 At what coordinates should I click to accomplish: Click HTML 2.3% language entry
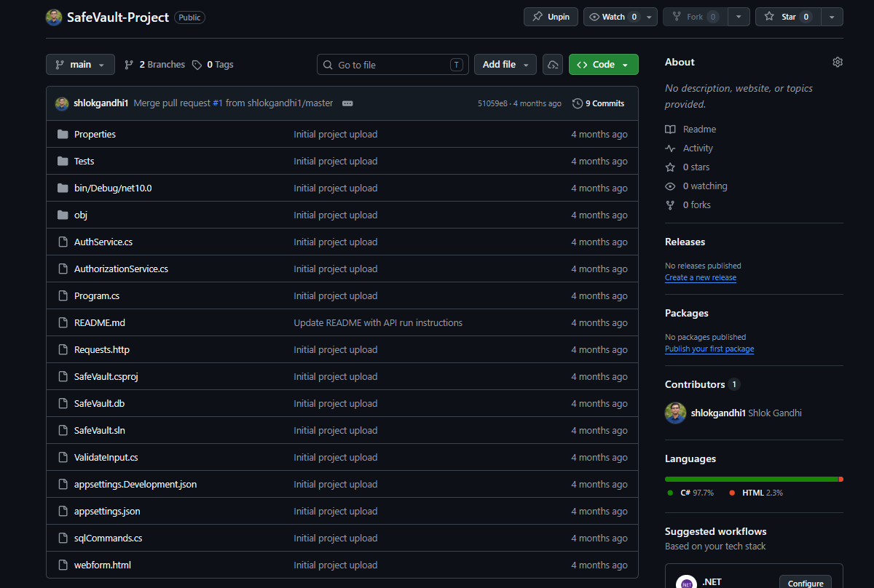click(756, 493)
